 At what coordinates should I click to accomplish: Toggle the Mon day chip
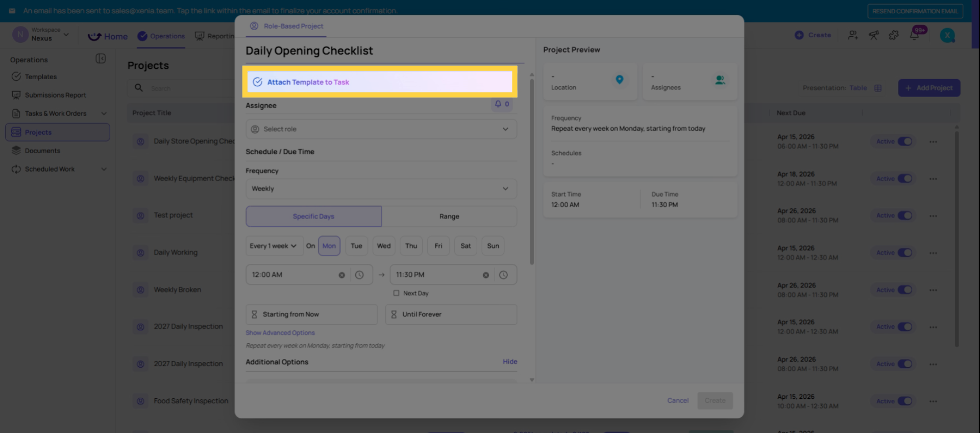point(329,246)
